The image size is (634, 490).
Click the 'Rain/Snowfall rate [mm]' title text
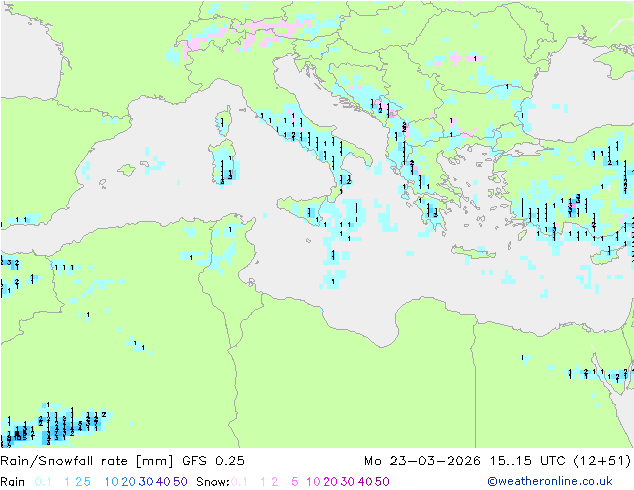point(87,461)
